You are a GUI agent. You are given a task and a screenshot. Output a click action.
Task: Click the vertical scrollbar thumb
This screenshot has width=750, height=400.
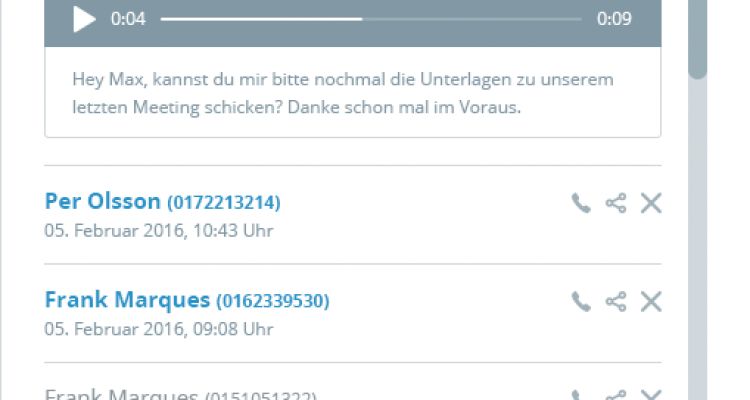(697, 38)
